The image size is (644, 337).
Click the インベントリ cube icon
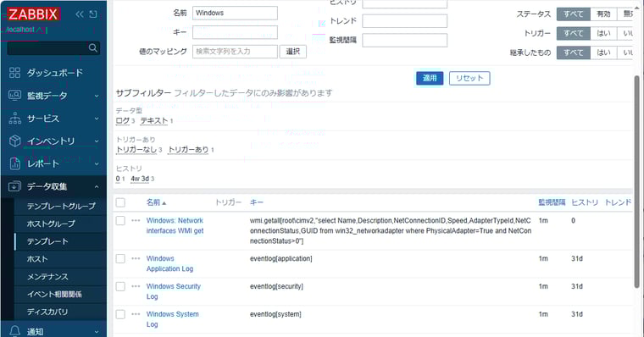coord(14,141)
